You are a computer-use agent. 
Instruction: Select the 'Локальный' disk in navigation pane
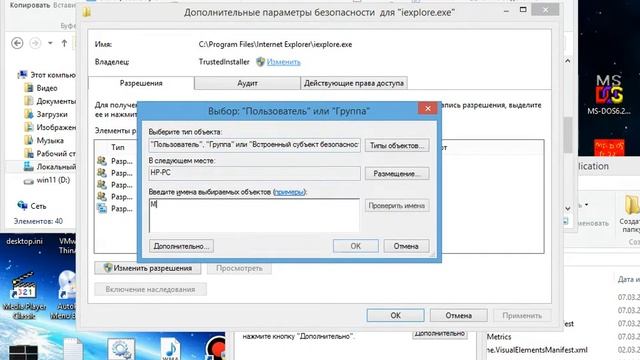(x=50, y=166)
